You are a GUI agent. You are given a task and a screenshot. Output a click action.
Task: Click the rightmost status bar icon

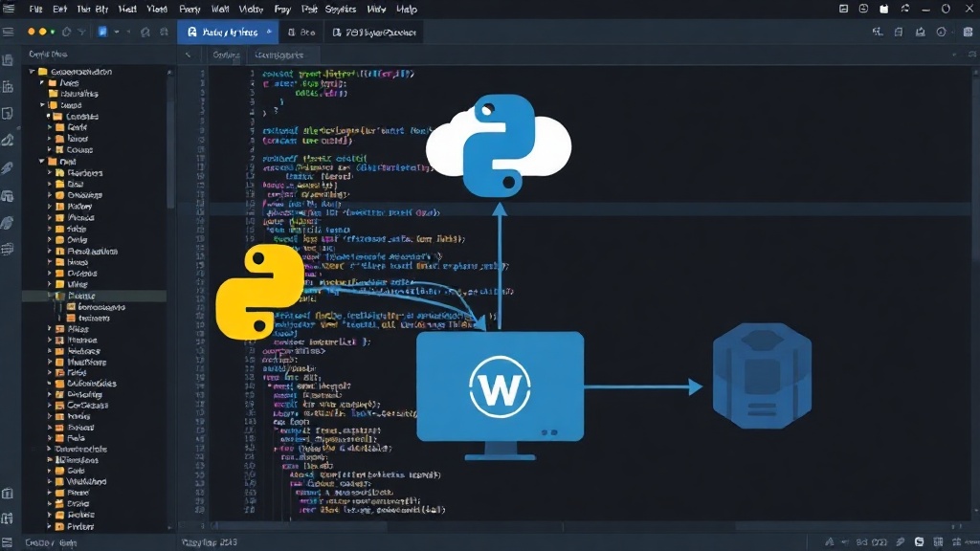pos(972,542)
